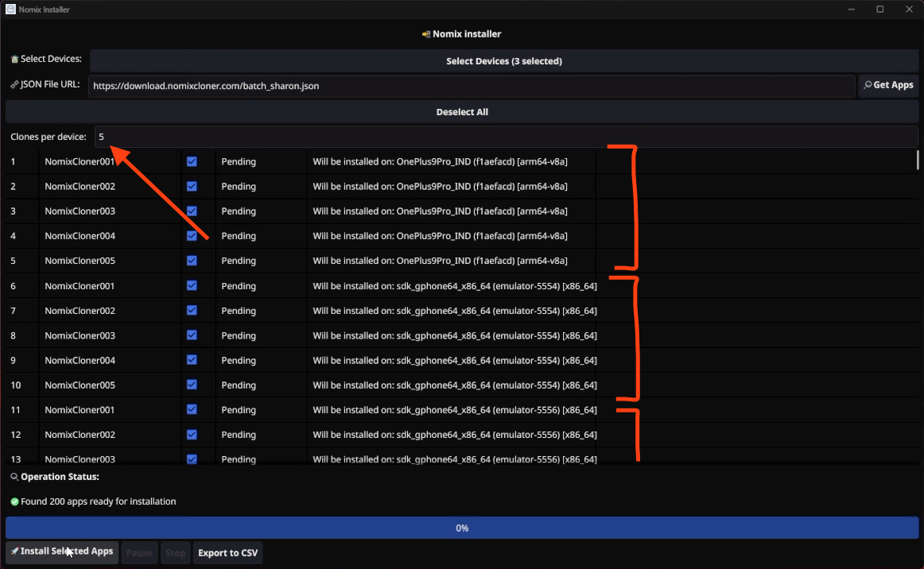
Task: Click Pending status in row 7
Action: (239, 311)
